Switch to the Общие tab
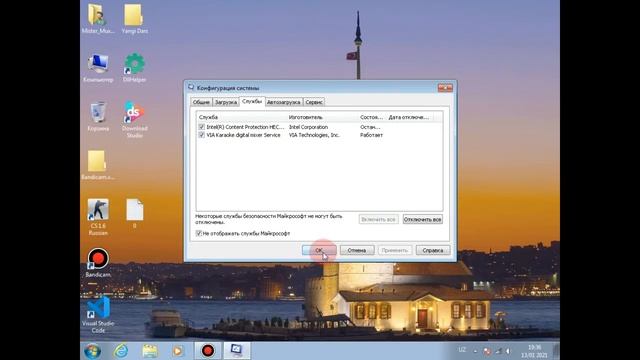640x360 pixels. click(201, 102)
